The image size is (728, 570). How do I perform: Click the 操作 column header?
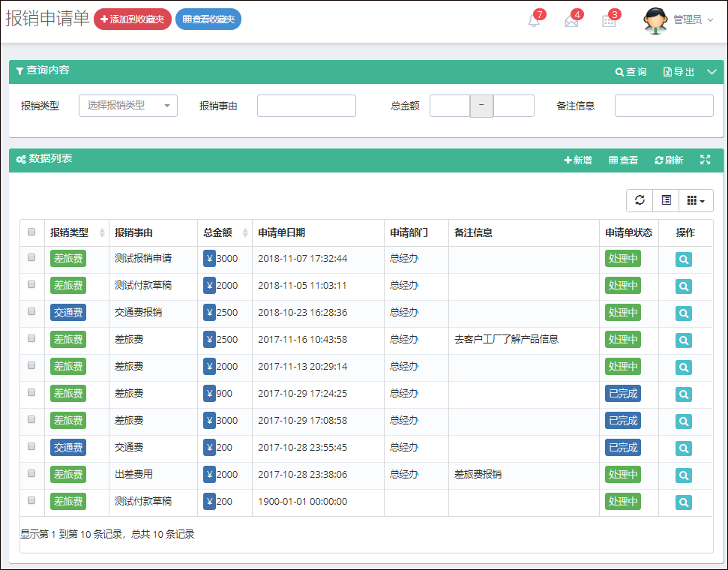(685, 232)
